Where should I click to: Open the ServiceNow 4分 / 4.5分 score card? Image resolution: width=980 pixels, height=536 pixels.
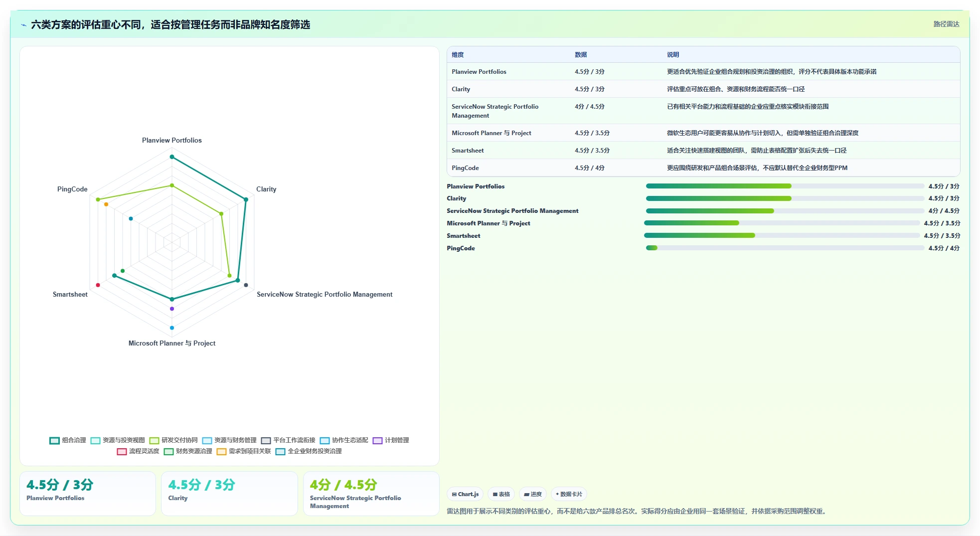371,494
